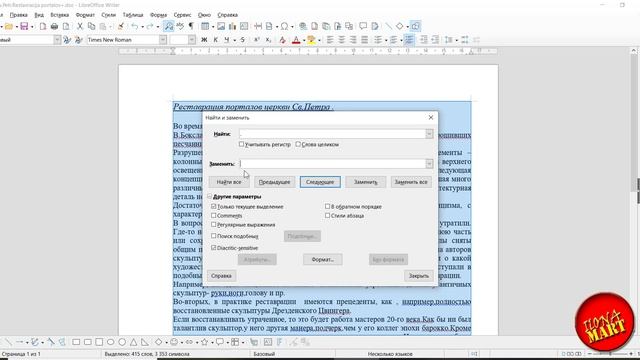Click the Print icon in toolbar
The height and width of the screenshot is (360, 640).
coord(54,27)
